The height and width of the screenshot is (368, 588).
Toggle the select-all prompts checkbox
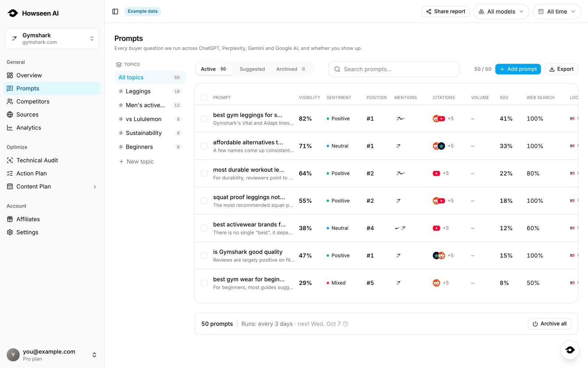tap(204, 98)
